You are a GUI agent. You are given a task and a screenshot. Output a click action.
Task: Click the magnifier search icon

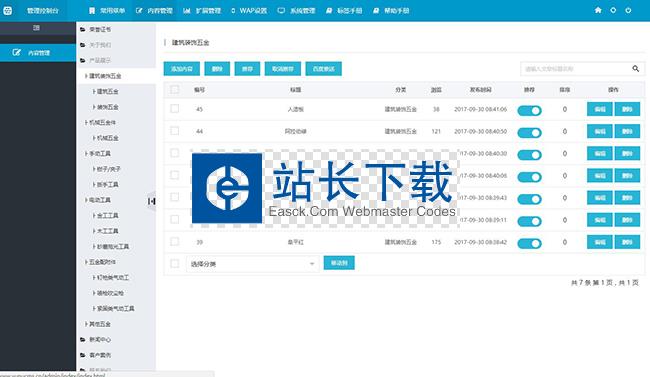(x=635, y=68)
